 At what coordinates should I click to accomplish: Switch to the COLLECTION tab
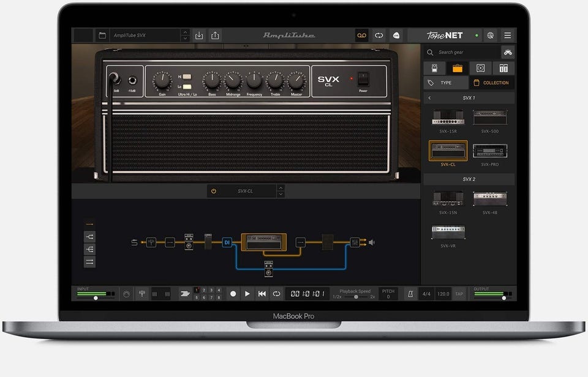[x=492, y=83]
